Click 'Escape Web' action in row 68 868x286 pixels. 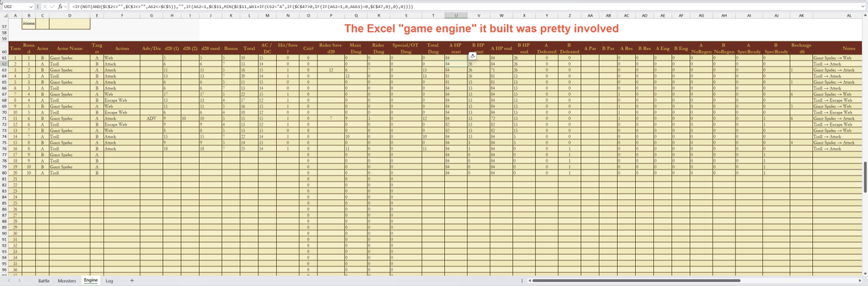point(122,100)
